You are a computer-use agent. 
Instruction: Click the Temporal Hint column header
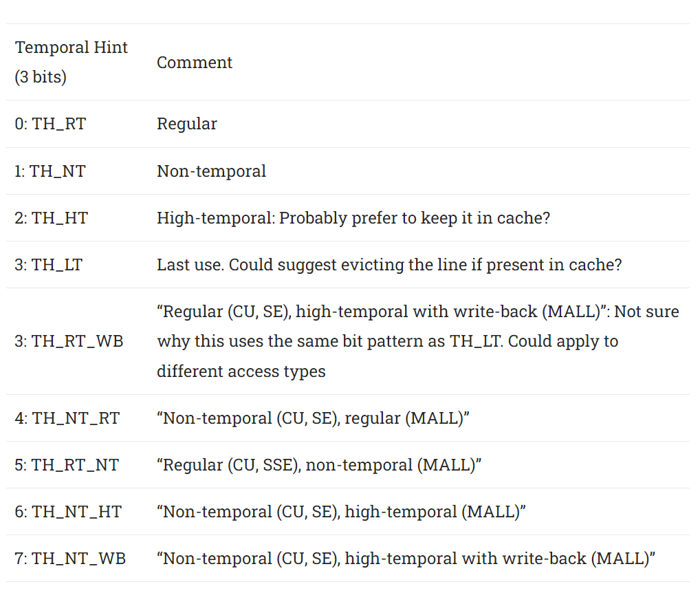[71, 62]
